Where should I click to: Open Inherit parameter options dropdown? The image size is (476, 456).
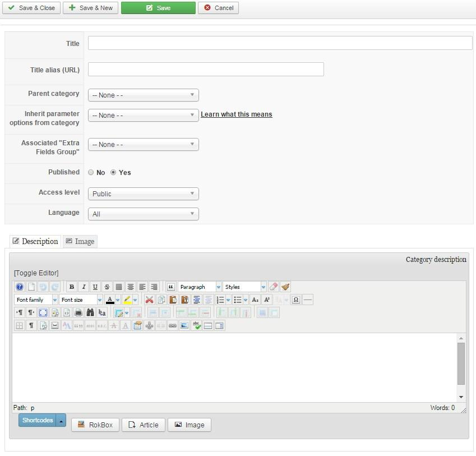tap(144, 116)
